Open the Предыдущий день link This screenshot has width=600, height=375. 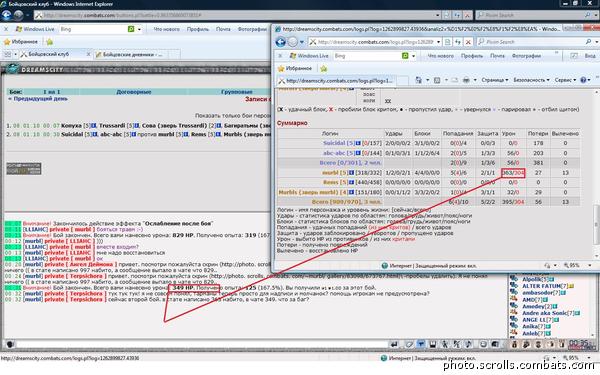point(38,99)
